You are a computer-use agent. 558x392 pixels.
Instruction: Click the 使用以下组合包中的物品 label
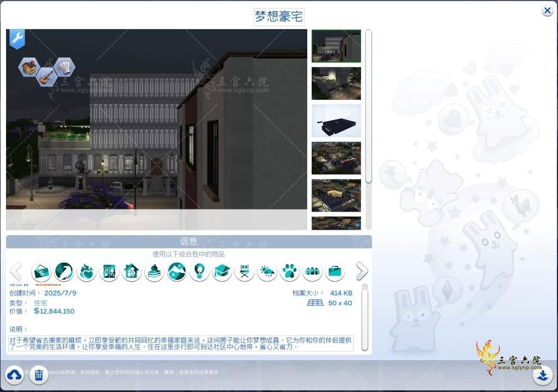pyautogui.click(x=189, y=254)
